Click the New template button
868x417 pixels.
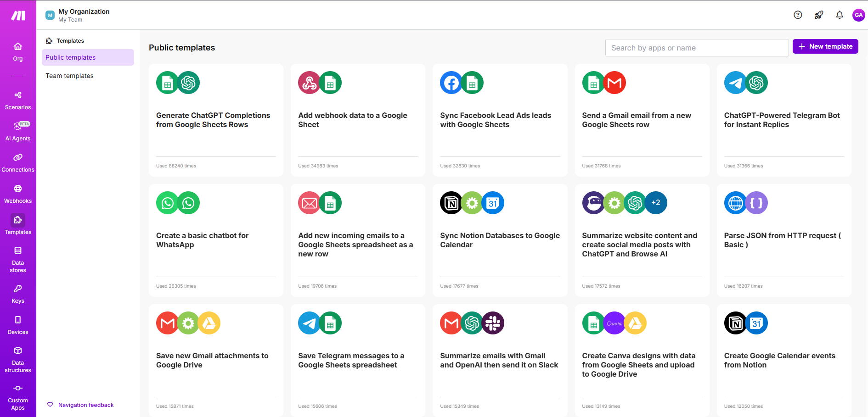pyautogui.click(x=825, y=46)
